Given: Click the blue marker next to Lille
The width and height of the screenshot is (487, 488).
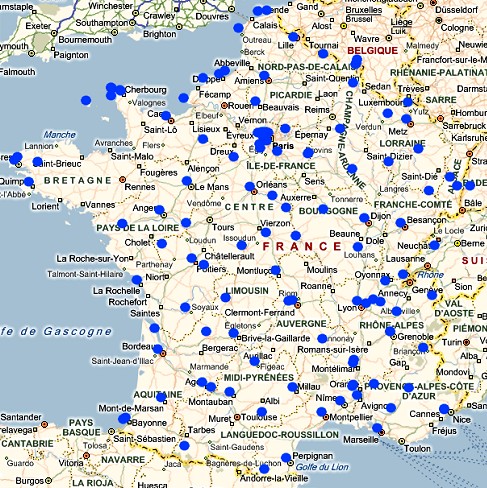Looking at the screenshot, I should pos(293,37).
